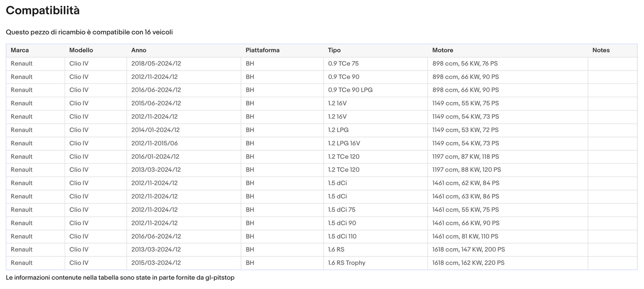Click the 1.5 dCi 75 cell
The image size is (644, 289).
pos(342,210)
